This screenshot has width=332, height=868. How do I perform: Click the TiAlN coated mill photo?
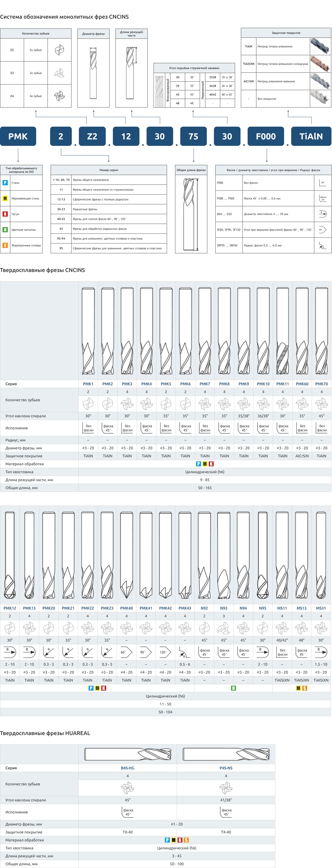pos(320,46)
